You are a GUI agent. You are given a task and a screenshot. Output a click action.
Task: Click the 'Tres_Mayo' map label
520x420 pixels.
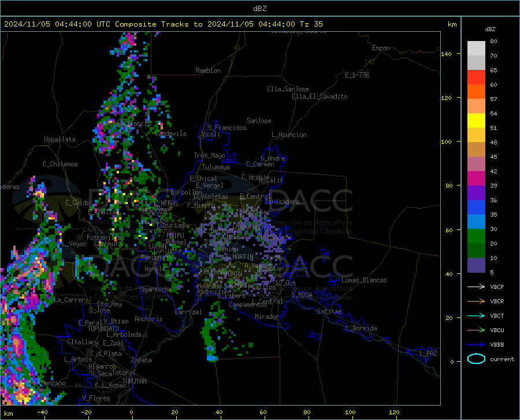tap(209, 155)
